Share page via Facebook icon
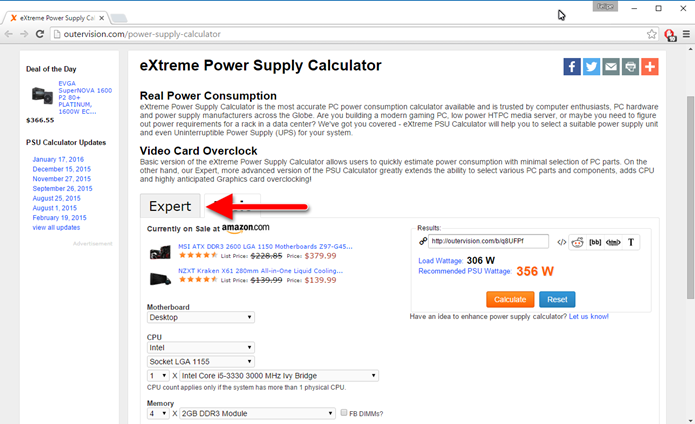This screenshot has width=695, height=424. click(x=572, y=67)
